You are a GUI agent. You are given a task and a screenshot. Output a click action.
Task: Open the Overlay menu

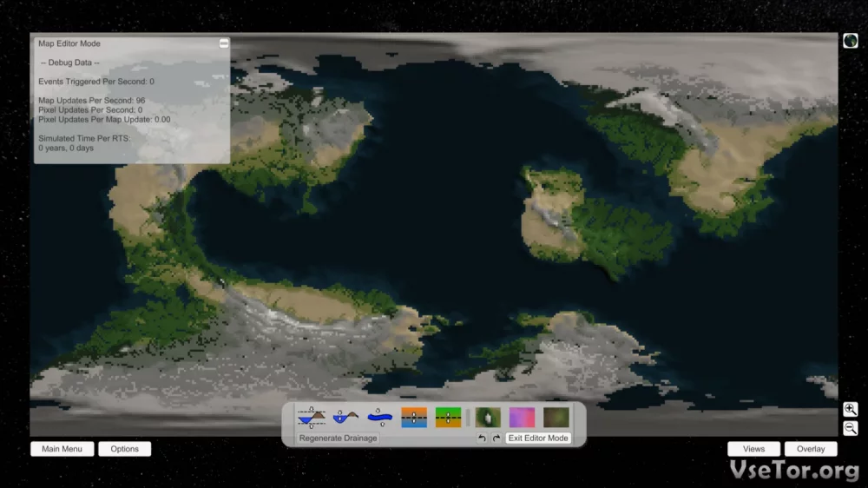pyautogui.click(x=811, y=449)
